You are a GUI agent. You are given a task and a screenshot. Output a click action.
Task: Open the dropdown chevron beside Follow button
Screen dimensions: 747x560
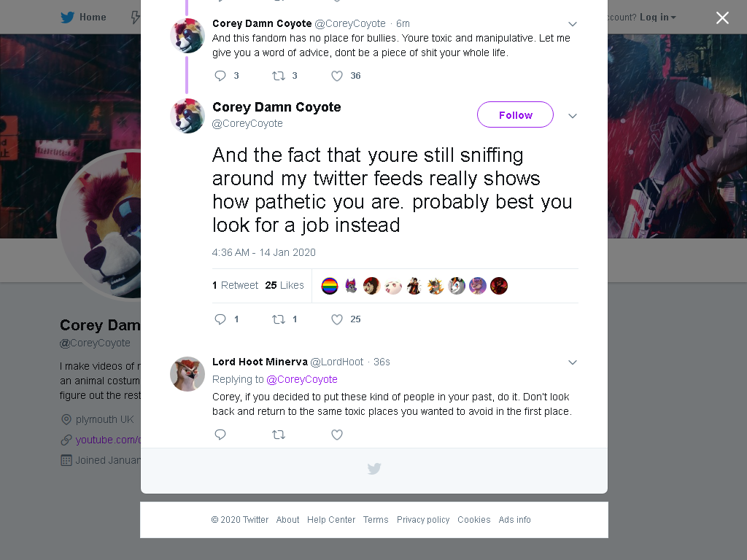573,116
